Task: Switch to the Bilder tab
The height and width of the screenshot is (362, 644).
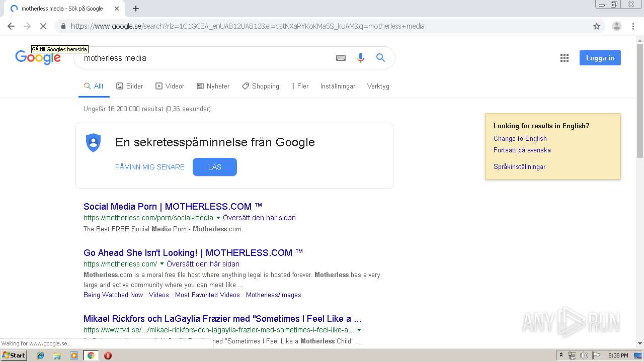Action: click(x=130, y=86)
